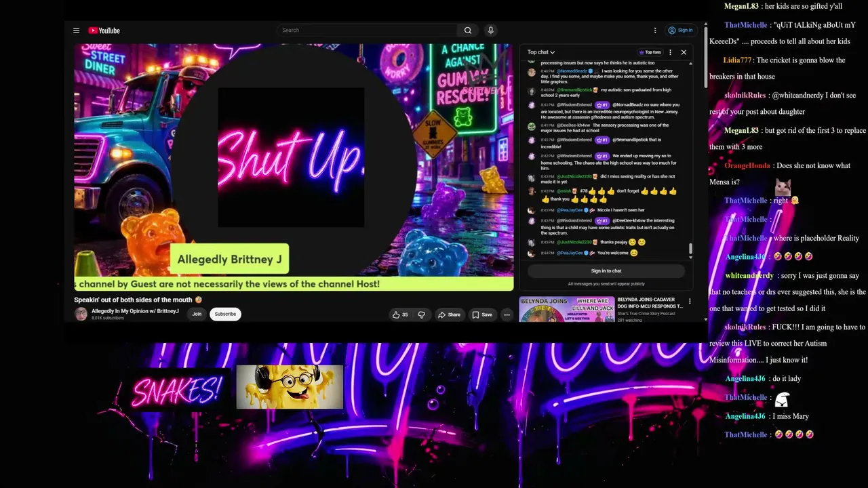Click MeganL83 'her kids are so gifted' message
868x488 pixels.
point(783,6)
